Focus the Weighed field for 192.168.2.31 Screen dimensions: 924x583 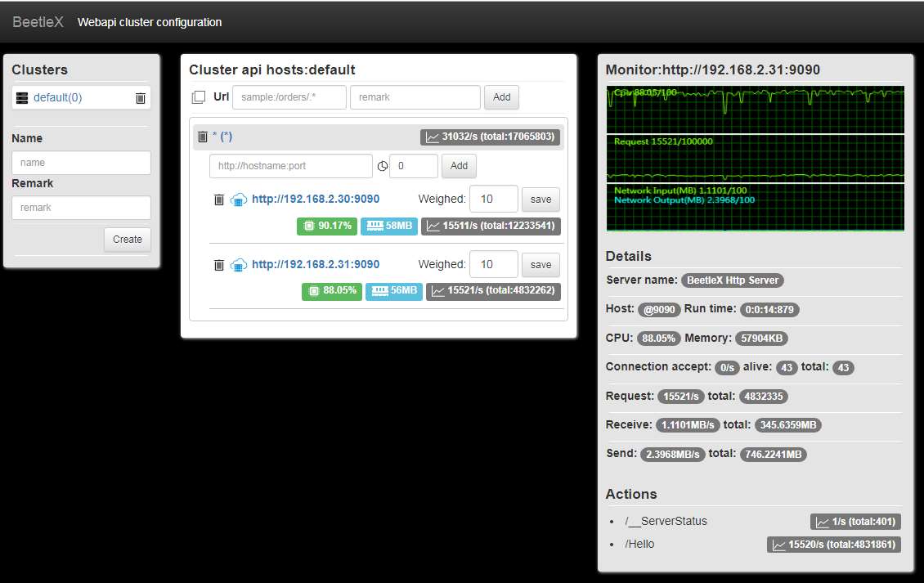(x=494, y=264)
